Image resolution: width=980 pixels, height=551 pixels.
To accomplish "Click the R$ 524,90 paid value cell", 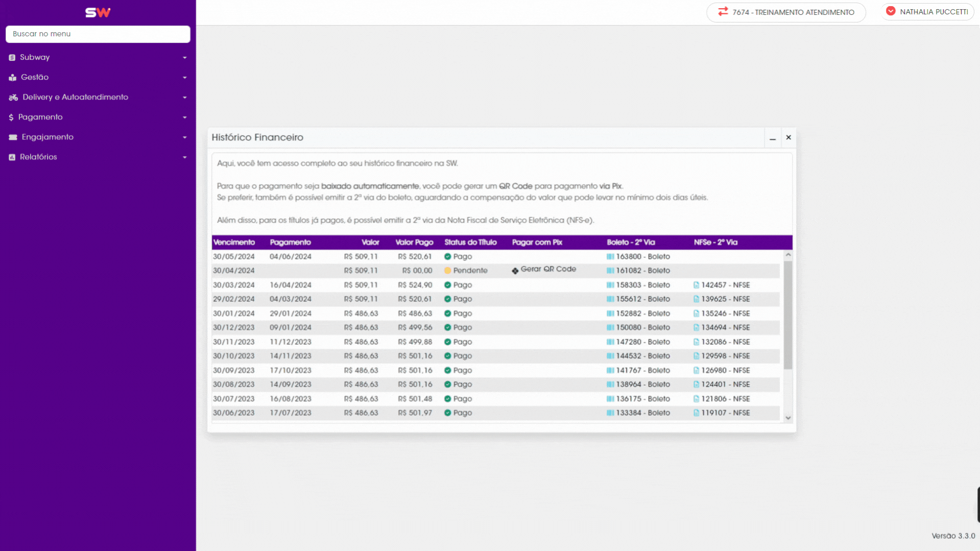I will (x=415, y=285).
